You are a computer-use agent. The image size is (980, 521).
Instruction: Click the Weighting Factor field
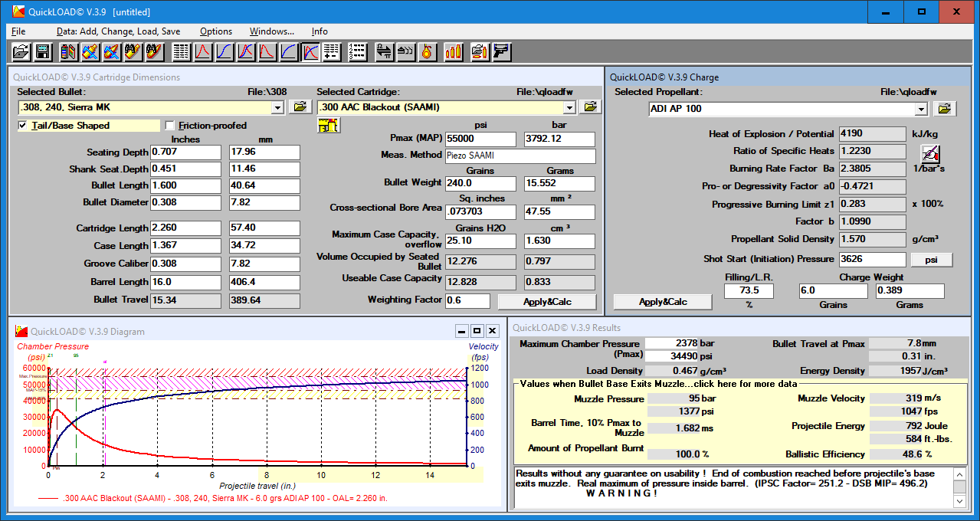[467, 301]
